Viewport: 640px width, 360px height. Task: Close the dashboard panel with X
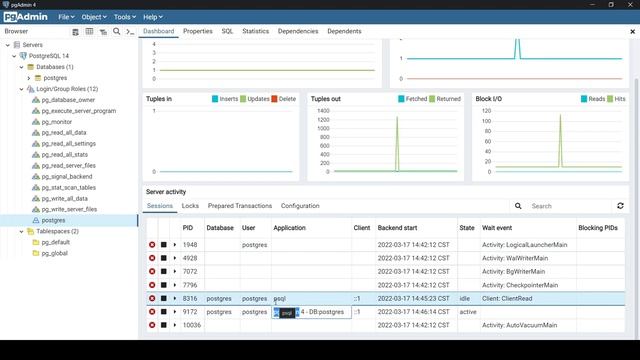pyautogui.click(x=632, y=31)
